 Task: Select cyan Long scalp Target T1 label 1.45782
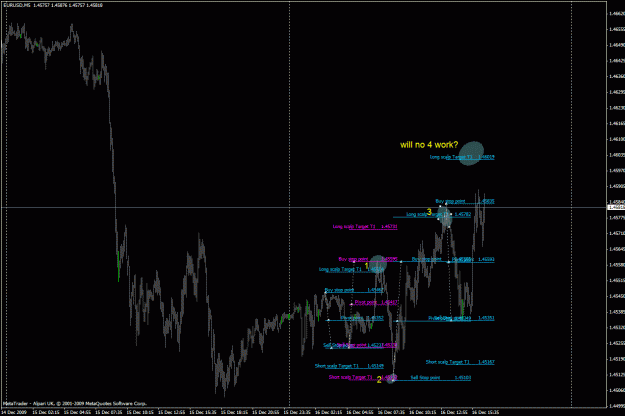(438, 214)
